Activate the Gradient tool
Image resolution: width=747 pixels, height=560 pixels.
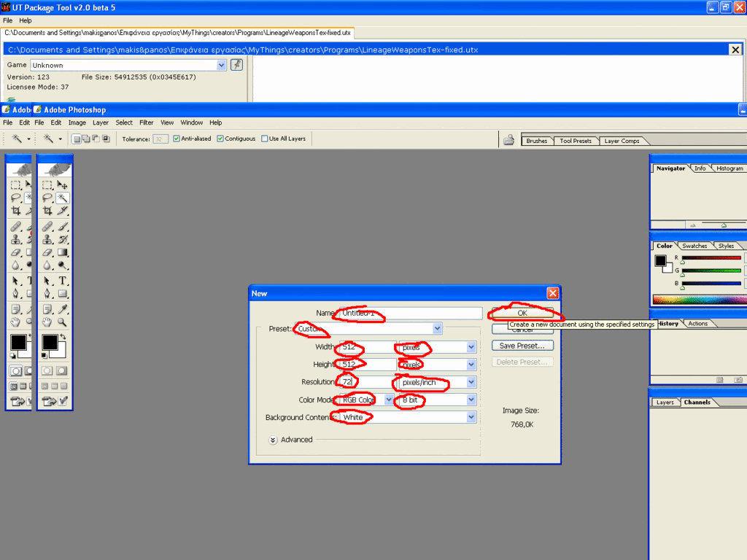63,252
